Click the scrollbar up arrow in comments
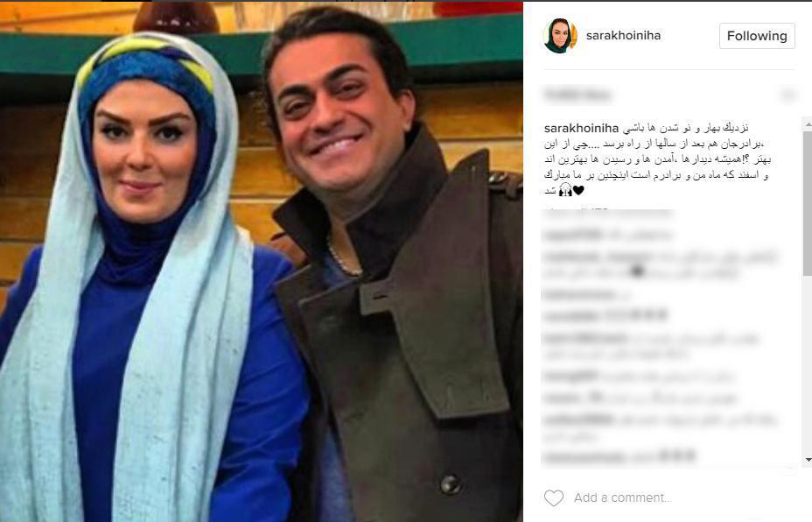This screenshot has width=812, height=522. (808, 124)
